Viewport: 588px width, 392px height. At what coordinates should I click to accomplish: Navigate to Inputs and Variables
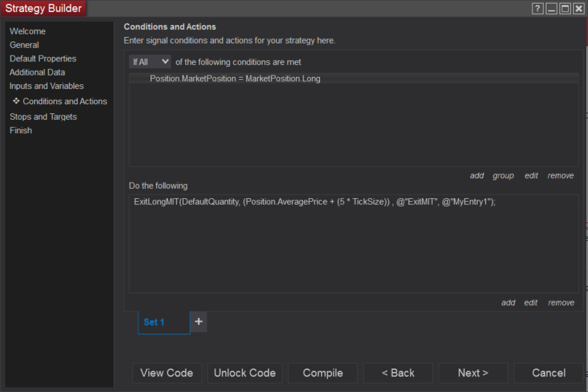point(46,86)
